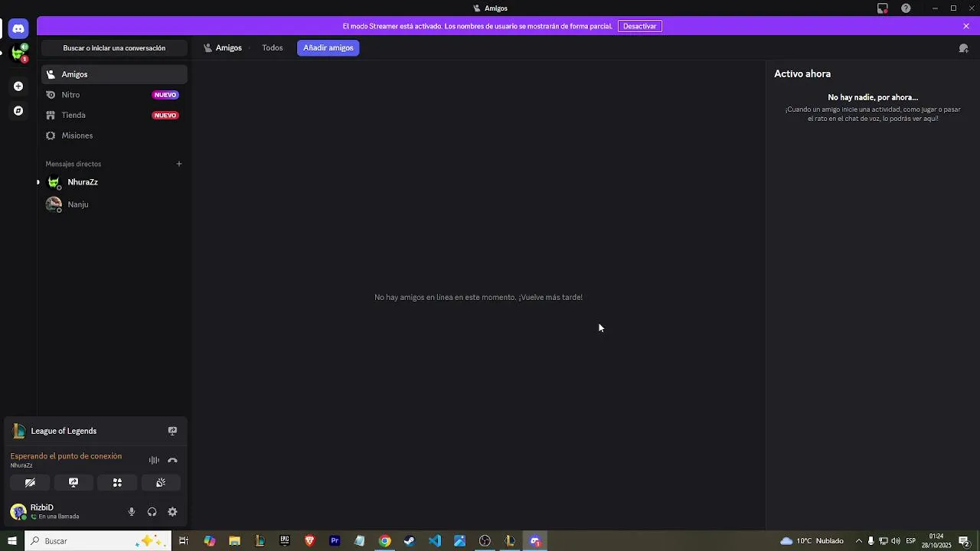Screen dimensions: 980x551
Task: Open the Nanju direct message
Action: (114, 204)
